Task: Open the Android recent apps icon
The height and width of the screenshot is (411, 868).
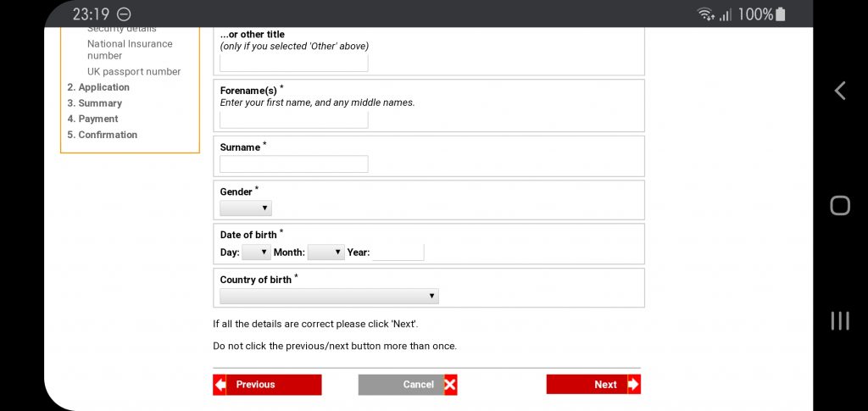Action: click(840, 320)
